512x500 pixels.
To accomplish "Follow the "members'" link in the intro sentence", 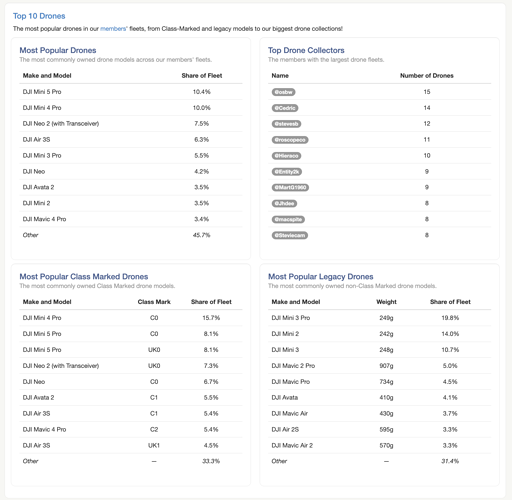I will click(114, 29).
